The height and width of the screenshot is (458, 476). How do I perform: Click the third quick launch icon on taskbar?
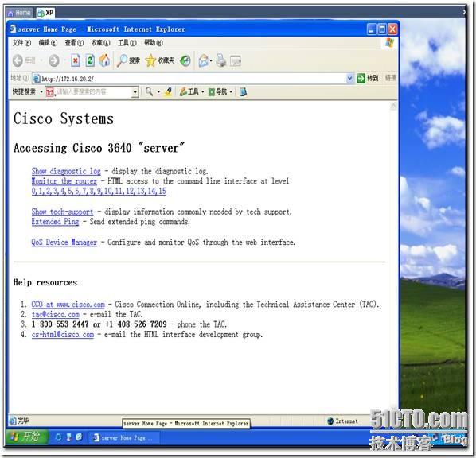[x=79, y=437]
